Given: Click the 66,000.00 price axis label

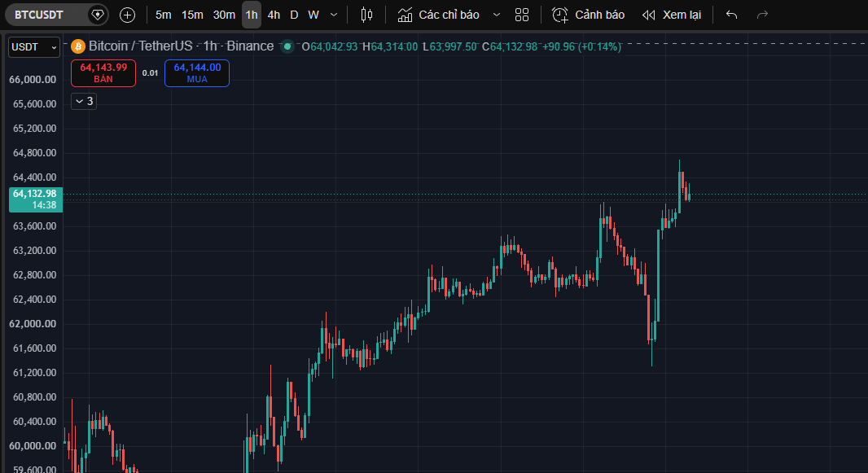Looking at the screenshot, I should (33, 80).
